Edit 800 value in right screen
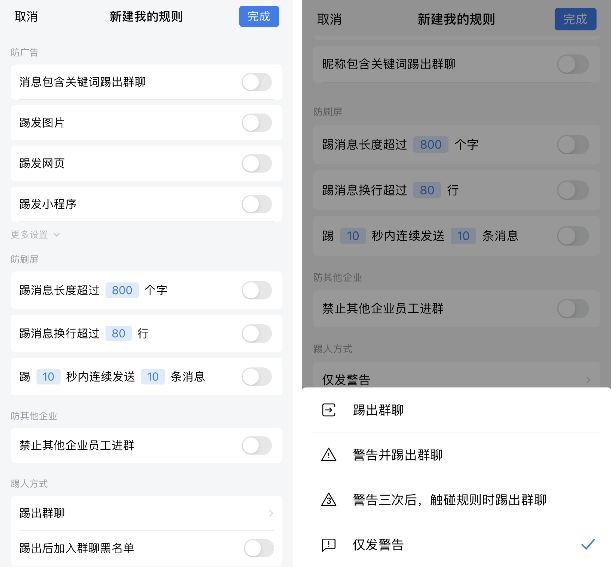Screen dimensions: 612x567 431,145
